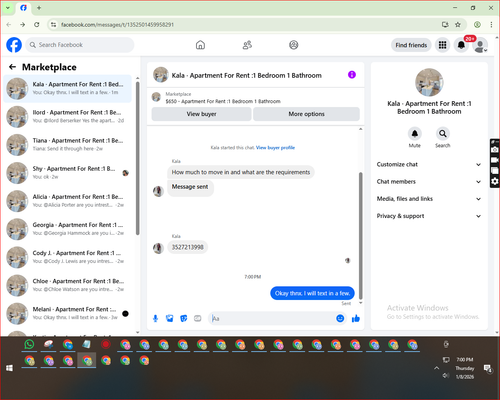500x400 pixels.
Task: Open the View buyer profile link
Action: pyautogui.click(x=275, y=148)
